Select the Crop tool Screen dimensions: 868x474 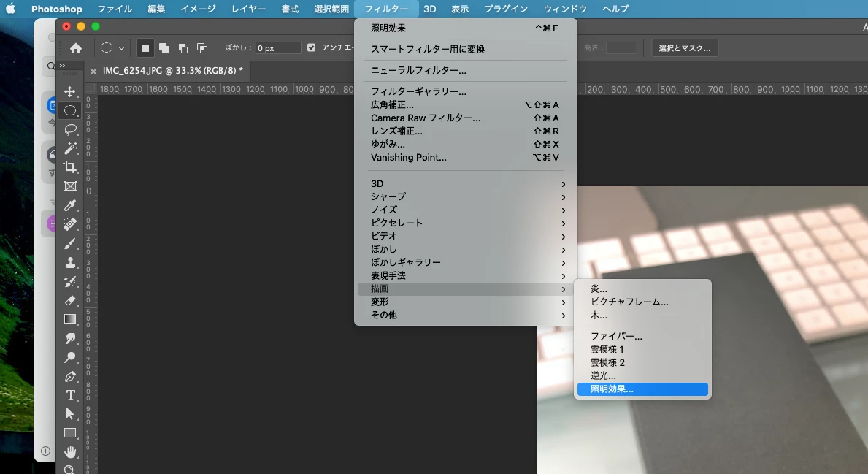click(70, 167)
